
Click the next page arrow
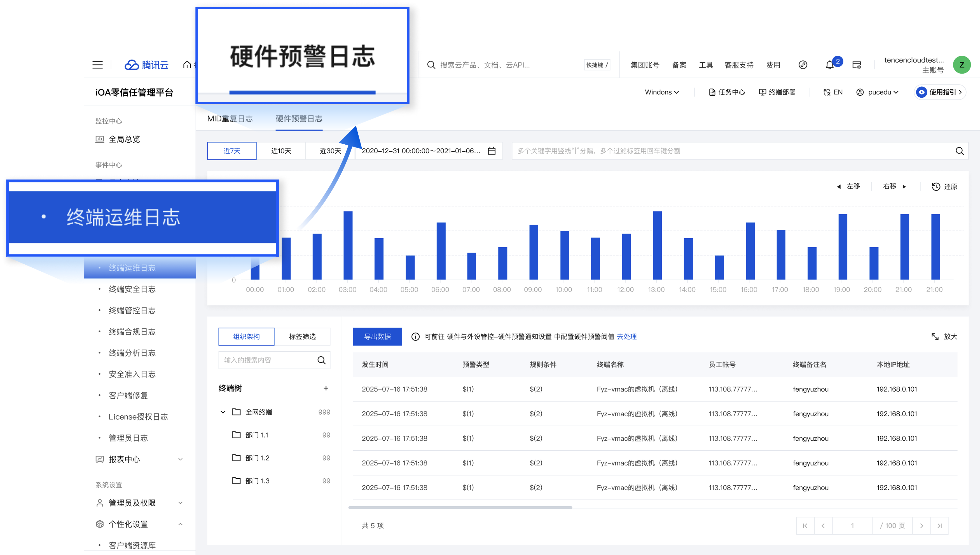coord(921,526)
